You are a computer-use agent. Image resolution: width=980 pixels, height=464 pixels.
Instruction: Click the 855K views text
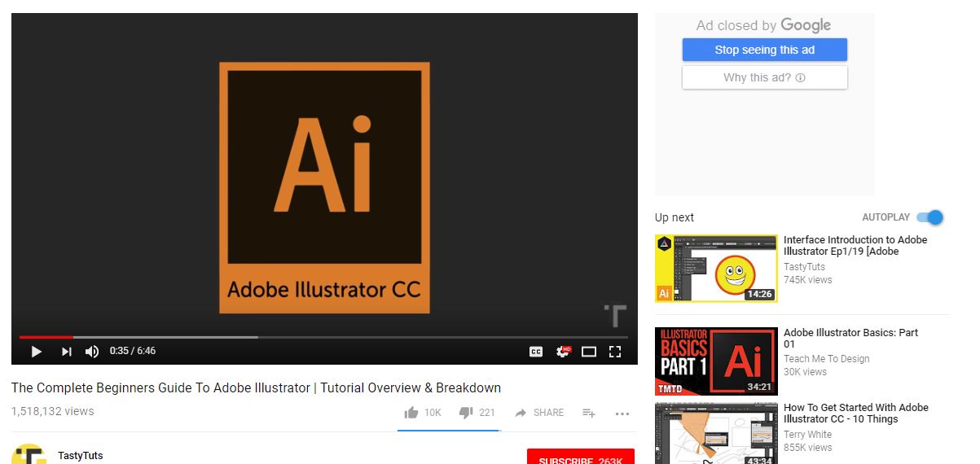click(x=808, y=448)
